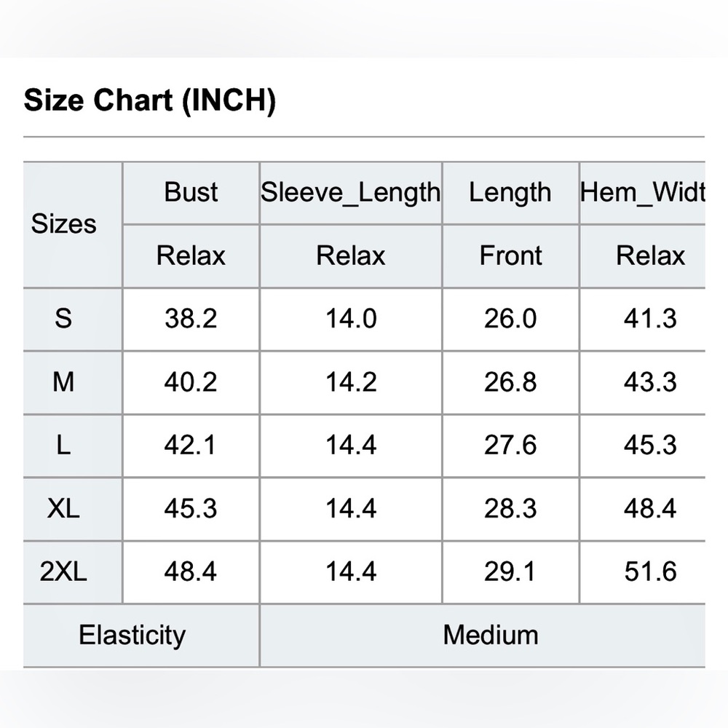Select the XL size row label
The width and height of the screenshot is (728, 728).
(63, 508)
